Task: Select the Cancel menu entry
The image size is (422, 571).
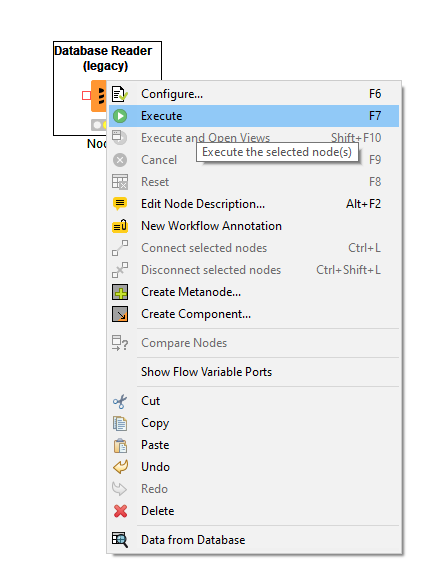Action: pos(254,160)
